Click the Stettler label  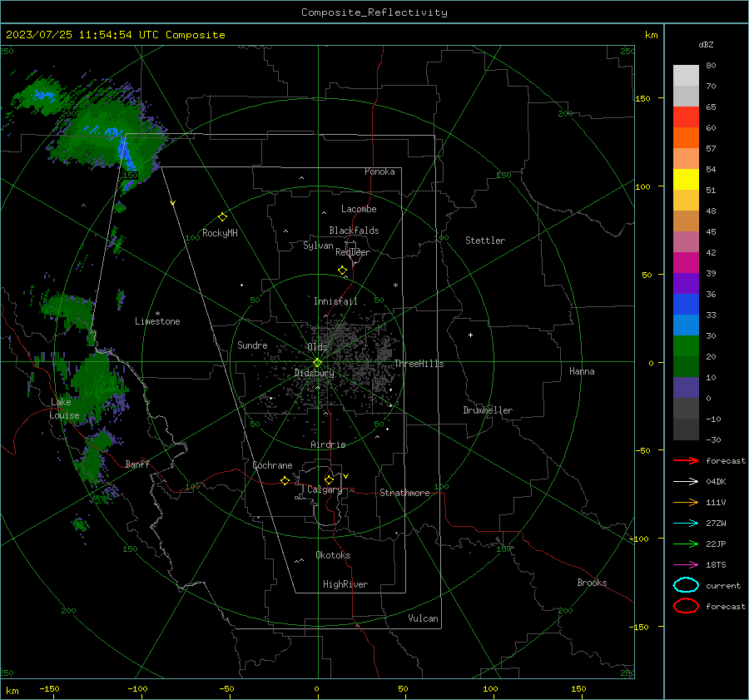tap(485, 241)
